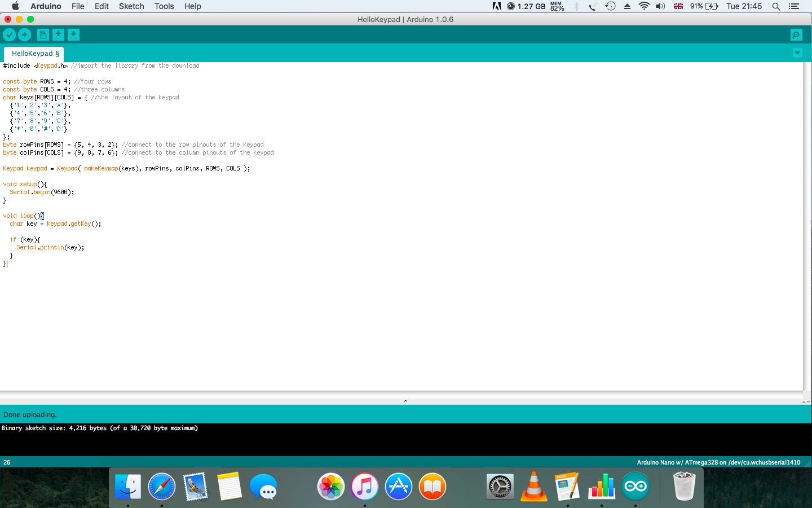
Task: Expand the tab options dropdown arrow
Action: click(797, 52)
